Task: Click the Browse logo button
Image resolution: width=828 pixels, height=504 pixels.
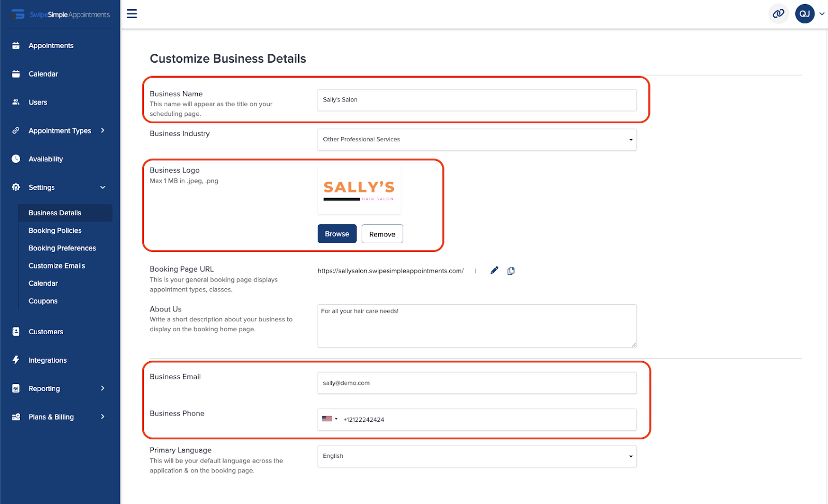Action: point(337,234)
